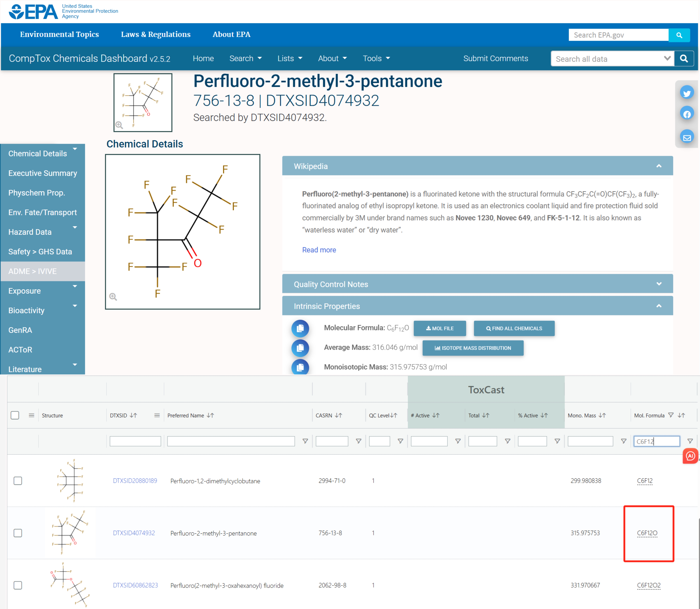700x609 pixels.
Task: Collapse the Wikipedia panel
Action: click(658, 166)
